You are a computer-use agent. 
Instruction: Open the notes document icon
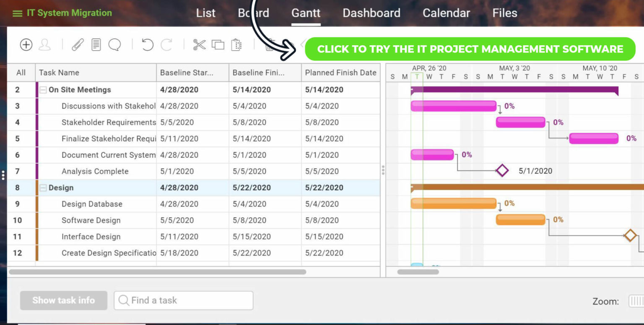[96, 45]
